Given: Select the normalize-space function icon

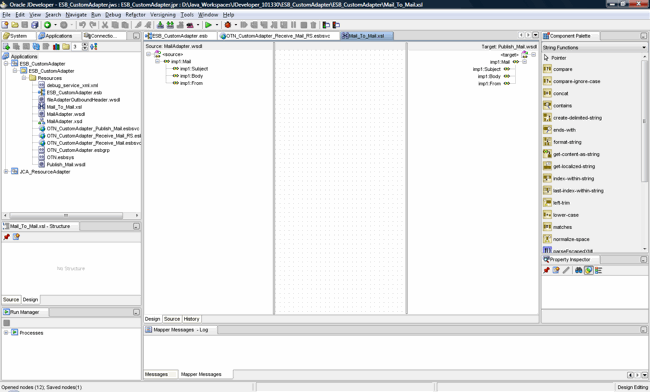Looking at the screenshot, I should click(x=547, y=239).
